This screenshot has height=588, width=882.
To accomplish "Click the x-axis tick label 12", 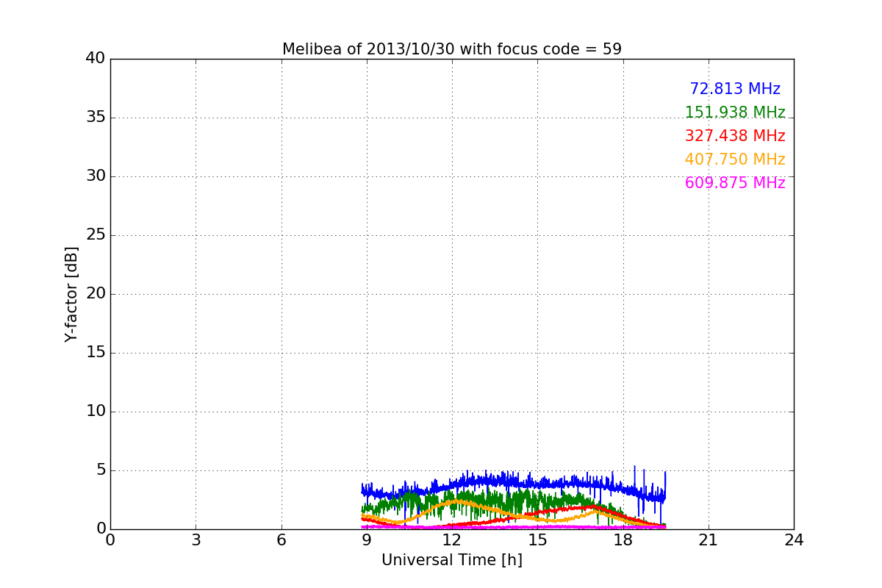I will (452, 540).
